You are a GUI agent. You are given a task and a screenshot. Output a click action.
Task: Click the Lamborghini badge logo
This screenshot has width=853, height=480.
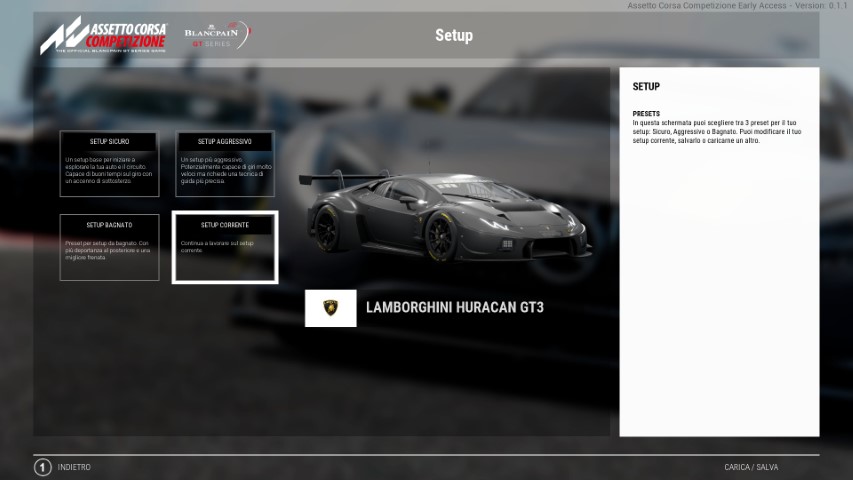330,308
